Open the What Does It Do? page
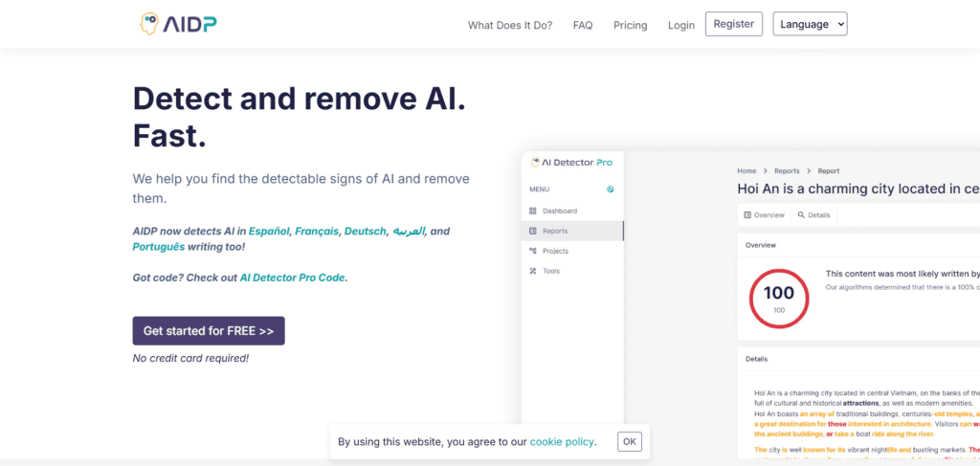Viewport: 980px width, 466px height. pyautogui.click(x=510, y=25)
